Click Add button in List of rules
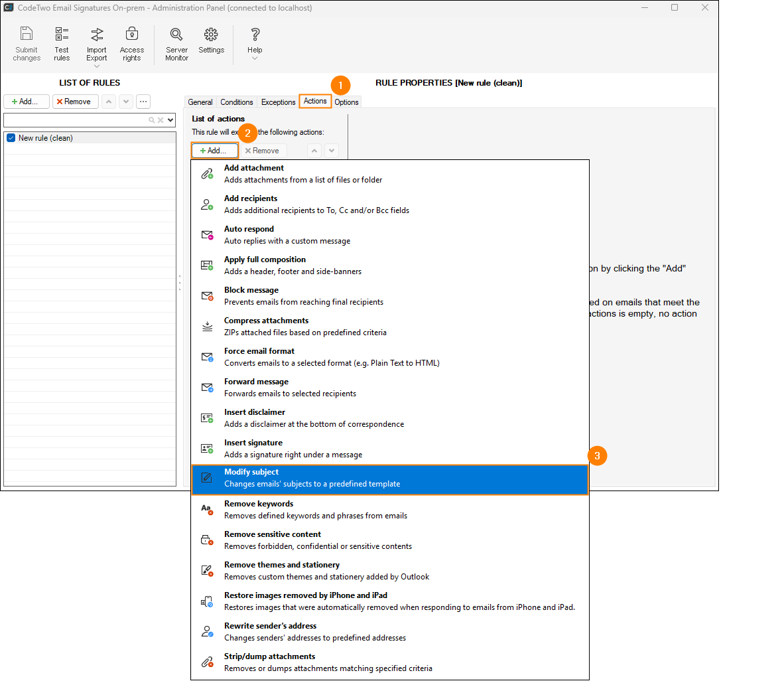Image resolution: width=784 pixels, height=681 pixels. [27, 102]
